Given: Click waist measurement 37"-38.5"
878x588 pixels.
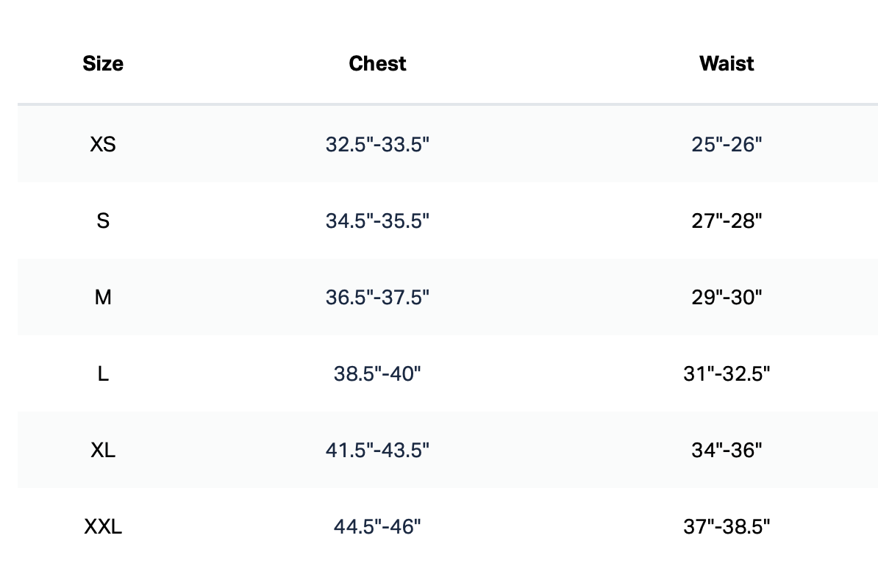Looking at the screenshot, I should click(x=727, y=526).
